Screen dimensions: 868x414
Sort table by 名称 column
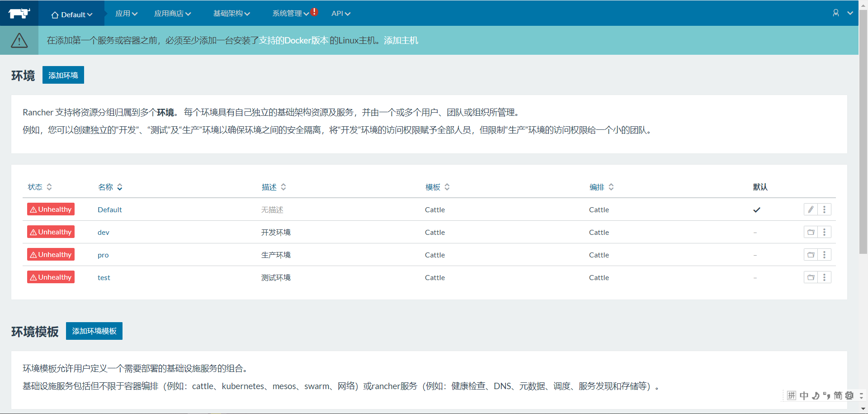(110, 187)
